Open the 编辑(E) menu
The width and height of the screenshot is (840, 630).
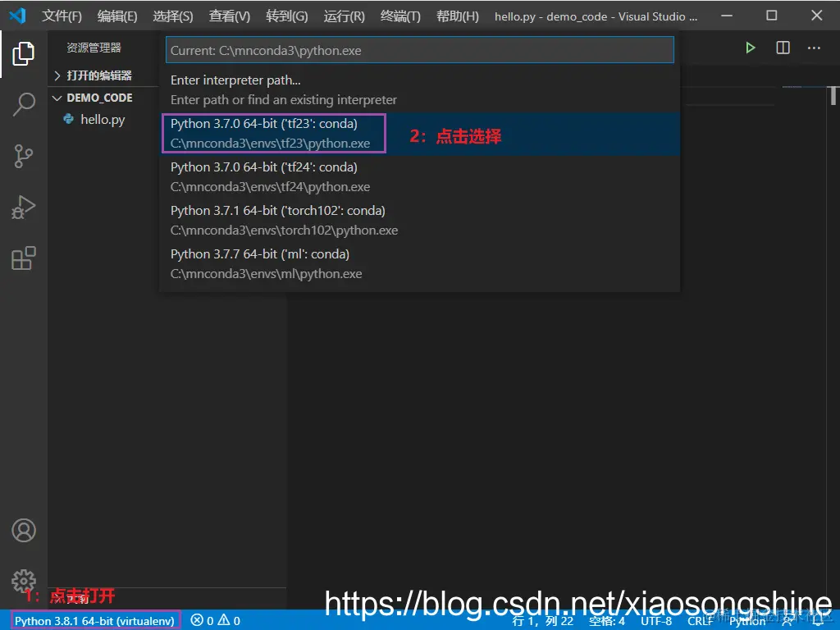coord(117,16)
